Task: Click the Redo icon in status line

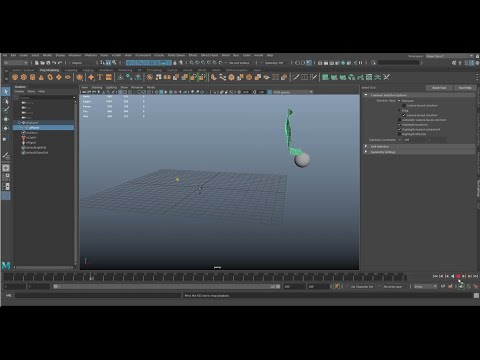Action: coord(60,63)
